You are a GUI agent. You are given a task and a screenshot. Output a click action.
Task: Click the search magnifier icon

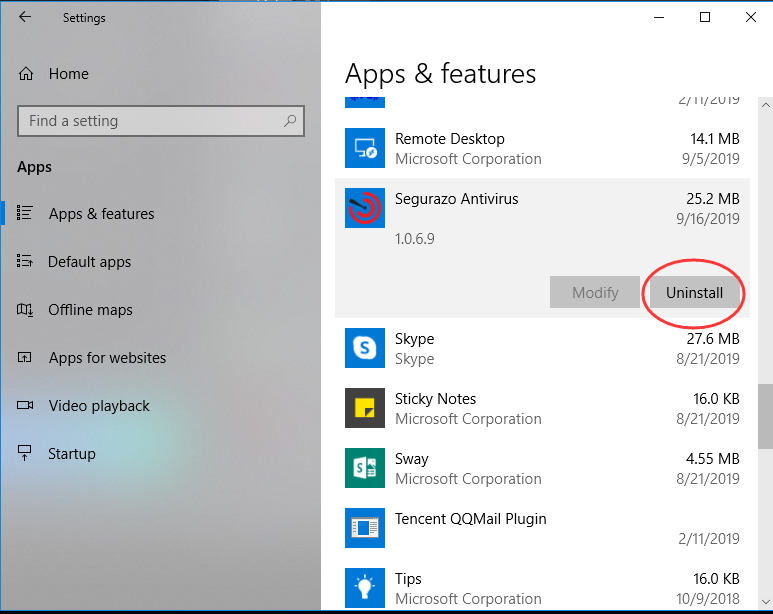[290, 120]
